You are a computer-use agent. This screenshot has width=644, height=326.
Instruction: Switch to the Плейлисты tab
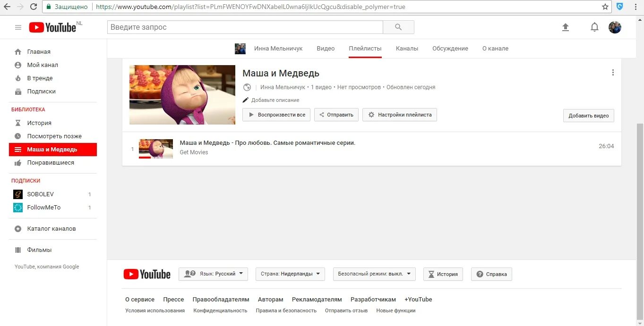[x=365, y=49]
